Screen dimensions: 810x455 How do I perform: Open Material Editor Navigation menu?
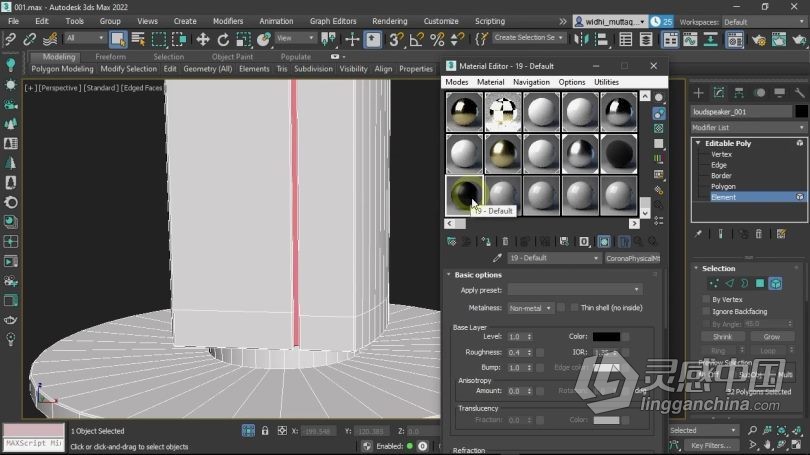click(x=531, y=82)
